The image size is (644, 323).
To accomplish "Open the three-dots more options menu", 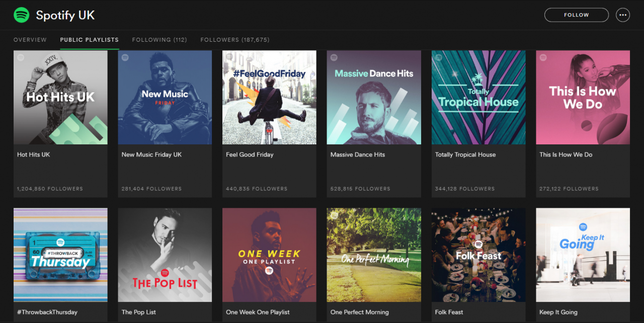I will click(623, 15).
